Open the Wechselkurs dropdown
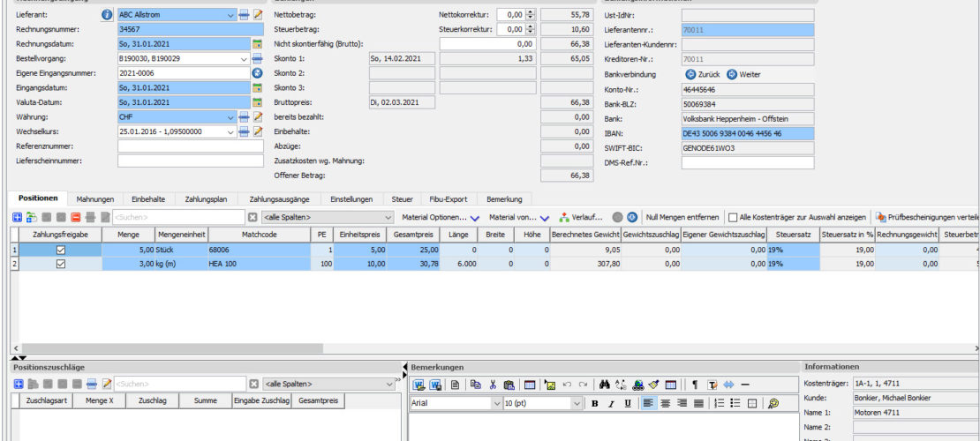This screenshot has height=441, width=980. [x=232, y=131]
